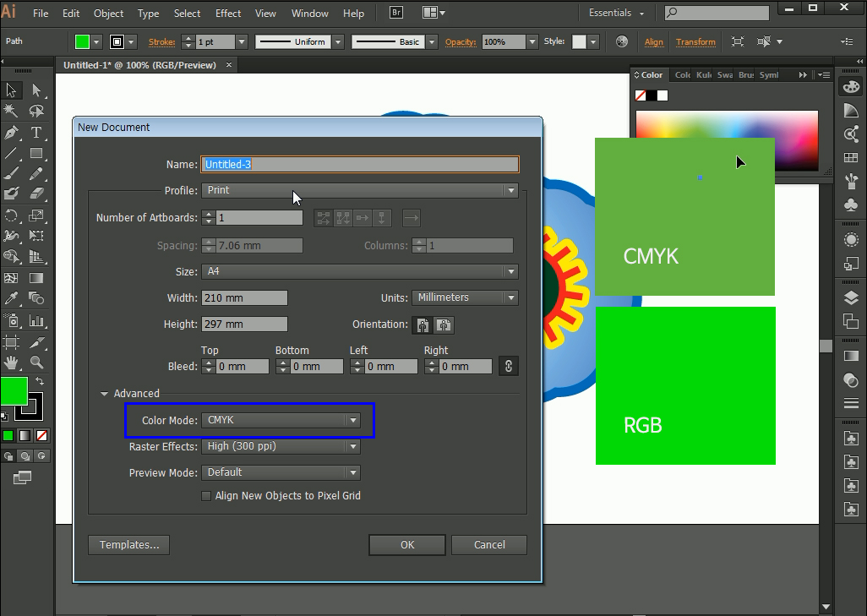Select the Line Segment tool
This screenshot has height=616, width=867.
pos(11,153)
